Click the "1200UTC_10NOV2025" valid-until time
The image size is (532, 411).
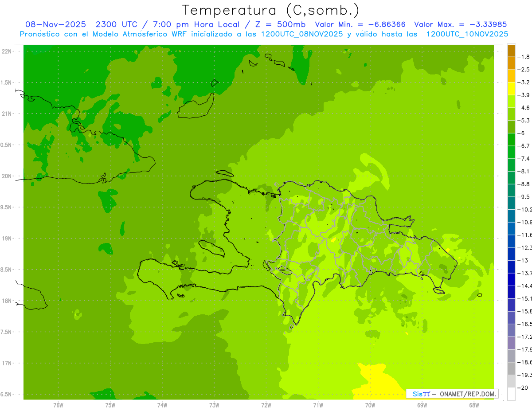point(467,34)
